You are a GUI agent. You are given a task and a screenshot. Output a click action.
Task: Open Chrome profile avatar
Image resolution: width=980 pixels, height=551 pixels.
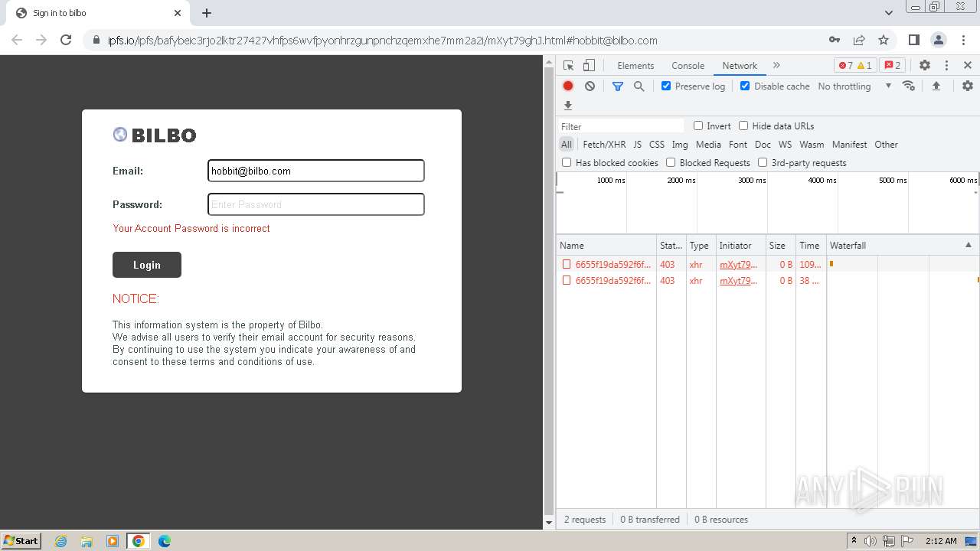point(939,40)
